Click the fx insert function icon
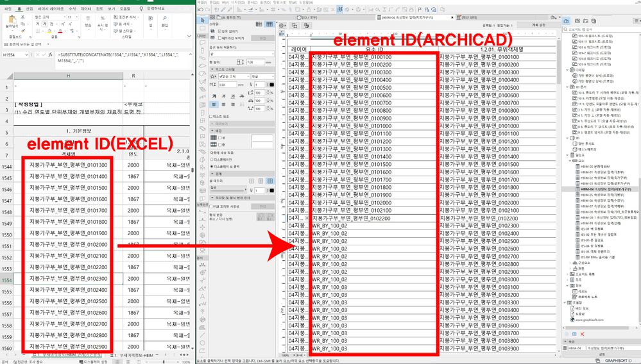Viewport: 641px width, 364px height. click(x=50, y=54)
